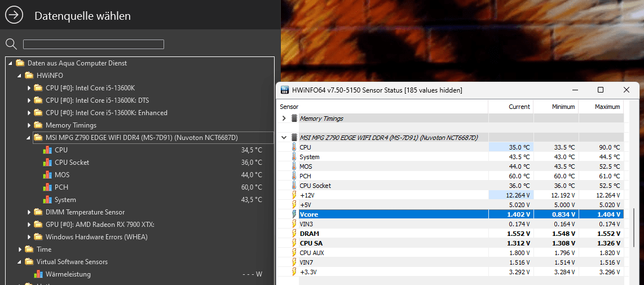The height and width of the screenshot is (285, 644).
Task: Click the lightning bolt icon of +12V row
Action: tap(294, 195)
